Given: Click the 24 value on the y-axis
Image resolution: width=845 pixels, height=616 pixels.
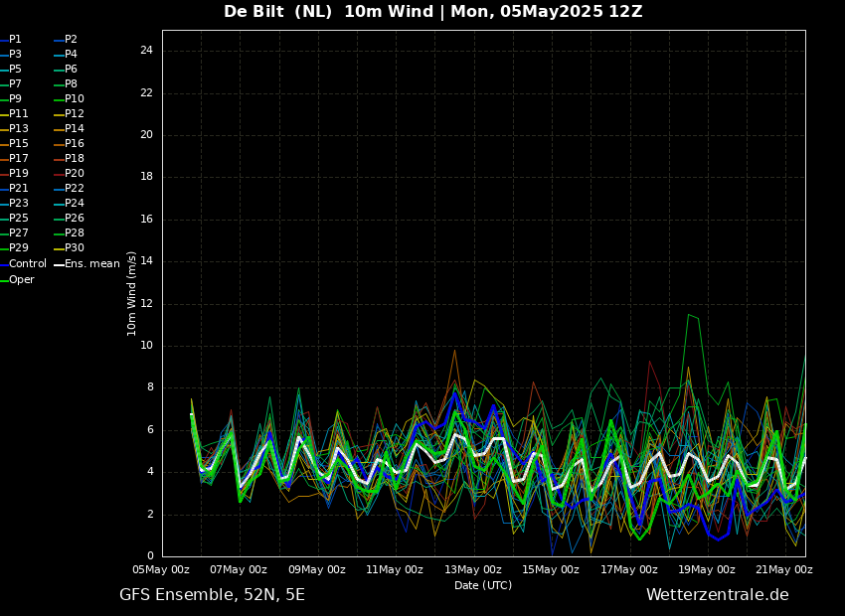Looking at the screenshot, I should click(146, 51).
